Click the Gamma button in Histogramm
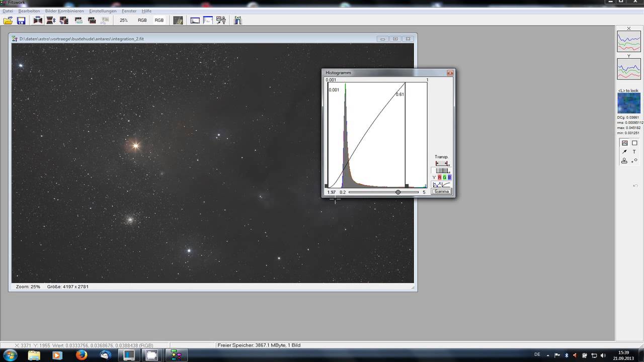 click(442, 192)
